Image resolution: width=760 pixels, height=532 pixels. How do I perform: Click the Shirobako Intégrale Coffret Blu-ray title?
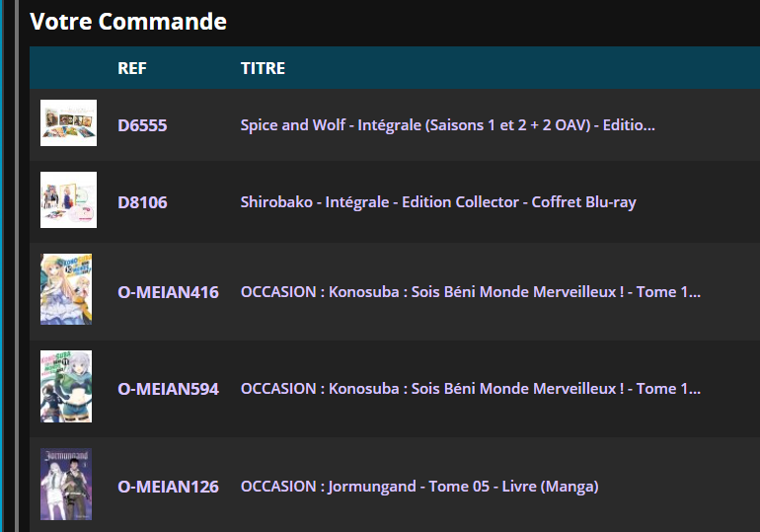pyautogui.click(x=438, y=202)
